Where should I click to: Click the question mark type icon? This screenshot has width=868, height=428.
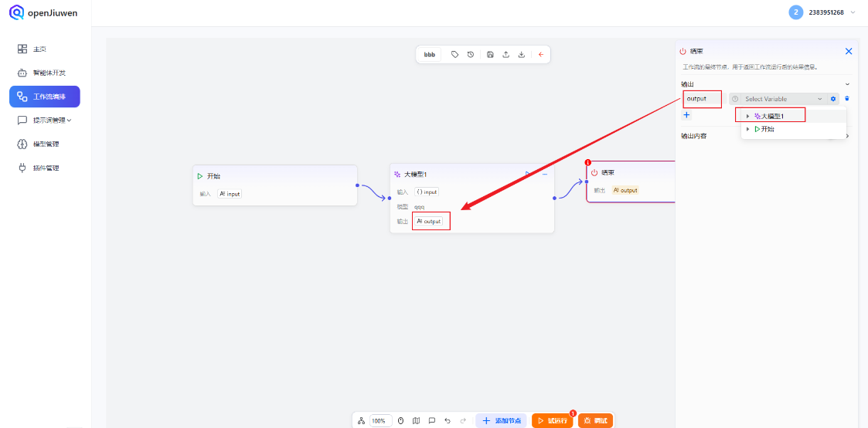click(x=735, y=99)
